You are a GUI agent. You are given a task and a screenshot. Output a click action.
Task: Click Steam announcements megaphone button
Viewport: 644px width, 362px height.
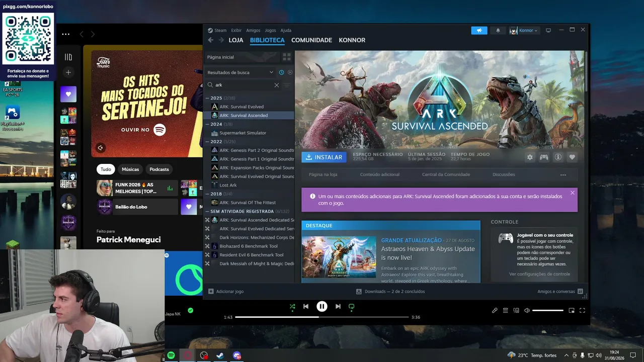pos(479,30)
